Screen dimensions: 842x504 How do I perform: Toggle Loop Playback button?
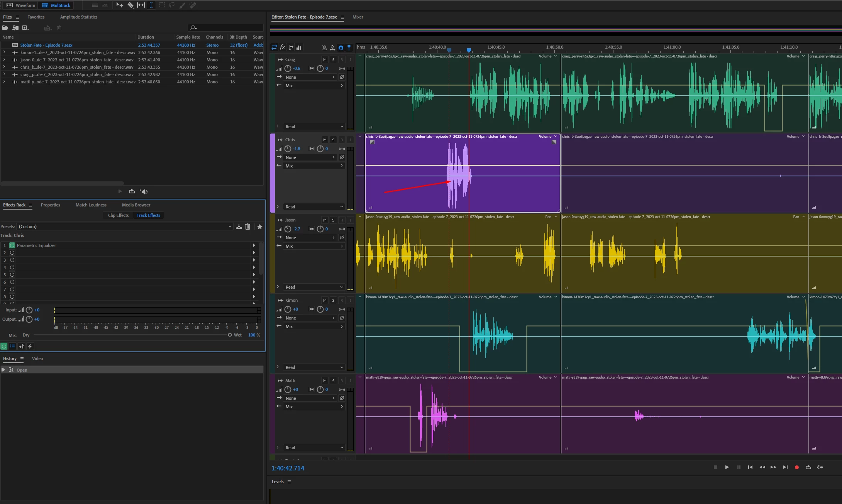click(808, 467)
